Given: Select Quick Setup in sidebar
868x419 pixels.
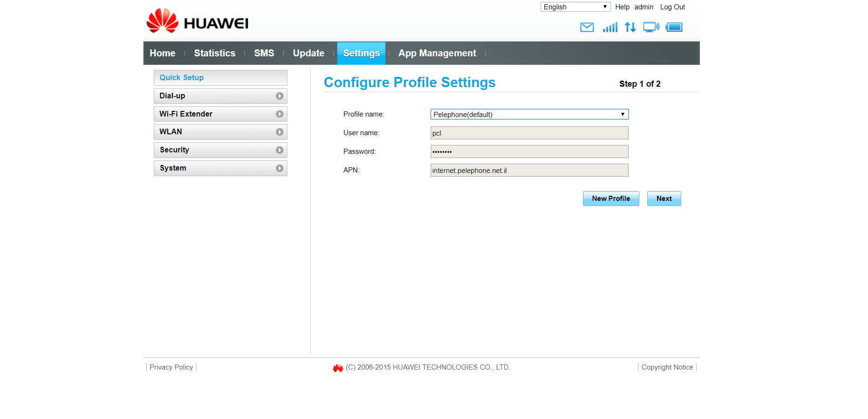Looking at the screenshot, I should [x=220, y=78].
